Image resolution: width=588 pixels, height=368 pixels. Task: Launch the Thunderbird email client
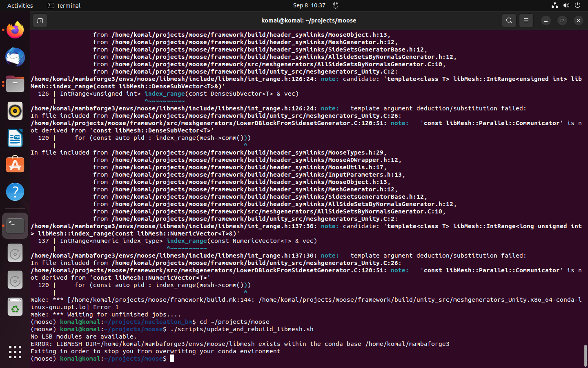(15, 57)
